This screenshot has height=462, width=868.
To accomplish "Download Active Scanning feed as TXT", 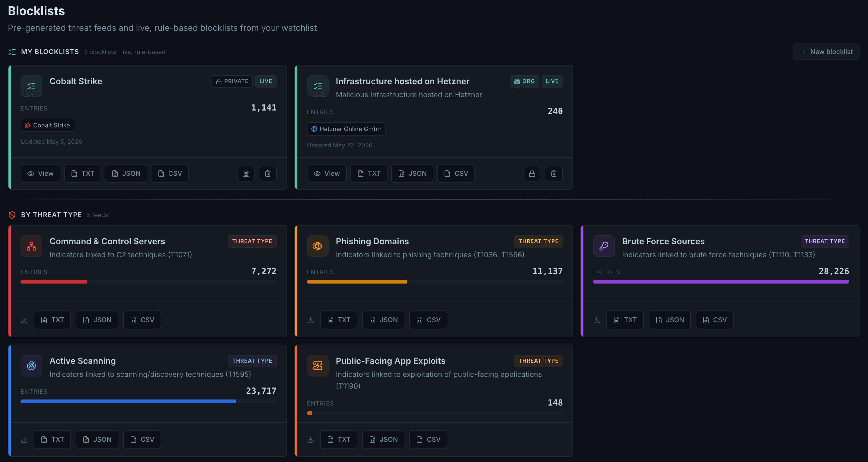I will click(52, 439).
